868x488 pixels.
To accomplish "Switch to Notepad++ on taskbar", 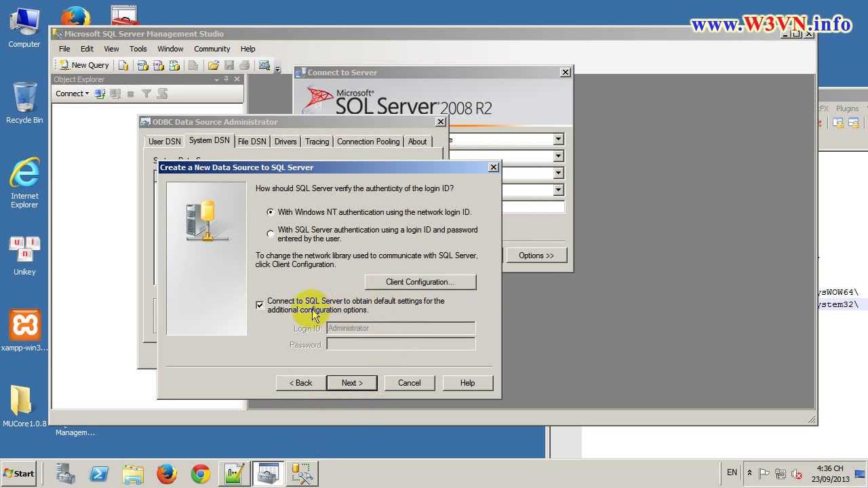I will tap(235, 473).
